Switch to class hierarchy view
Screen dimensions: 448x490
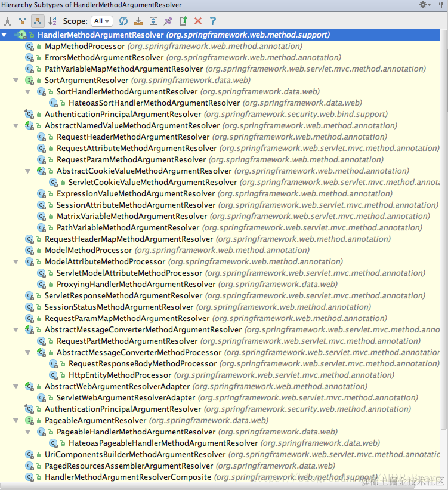(7, 21)
